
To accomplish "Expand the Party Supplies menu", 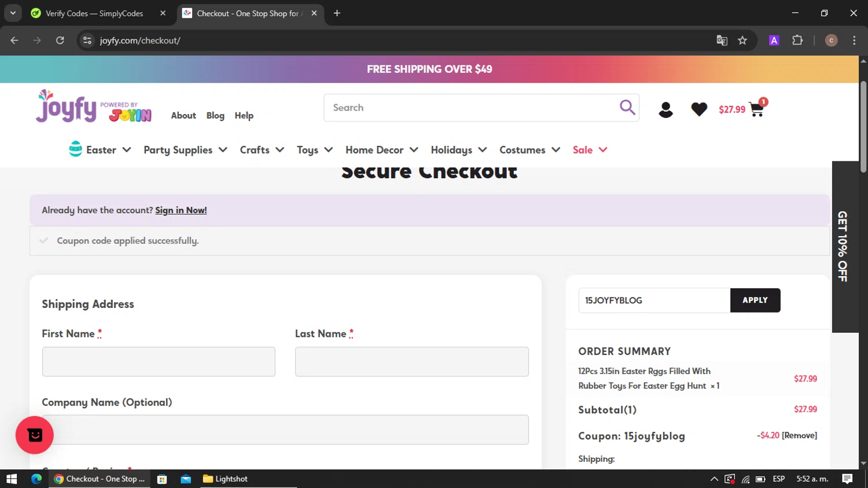I will tap(185, 150).
